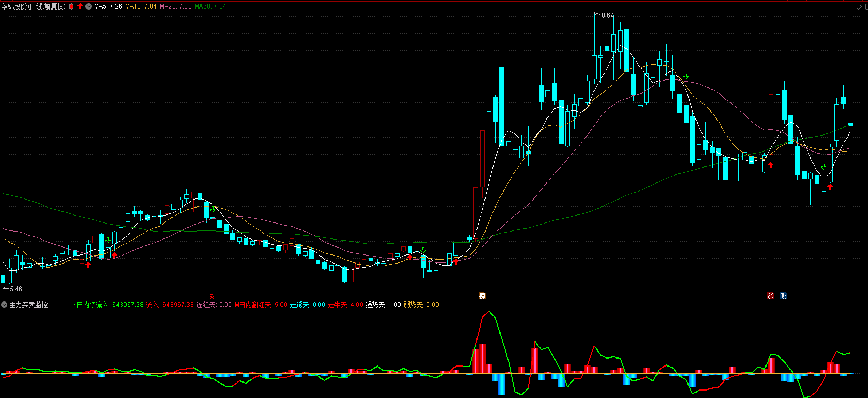Click the 走熊天: 0.00 label
This screenshot has height=398, width=868.
pyautogui.click(x=308, y=305)
